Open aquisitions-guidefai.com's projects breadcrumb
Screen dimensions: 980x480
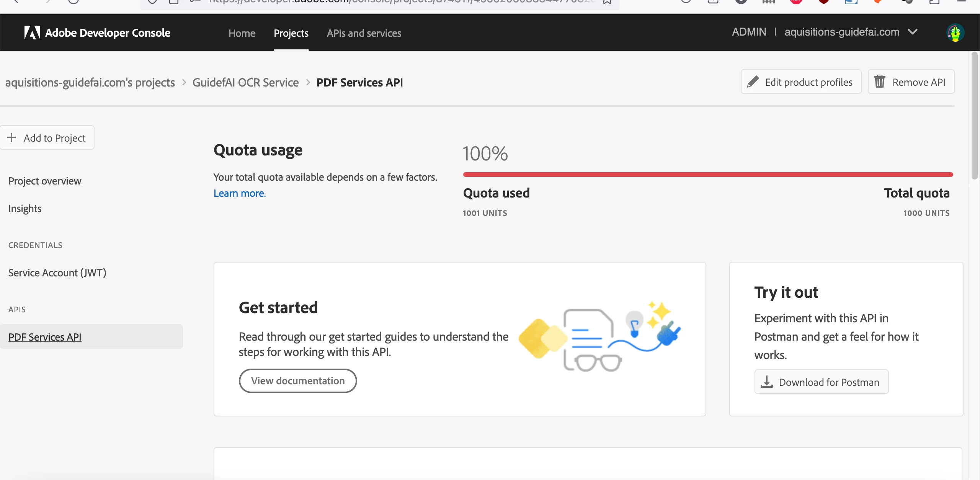(x=90, y=82)
